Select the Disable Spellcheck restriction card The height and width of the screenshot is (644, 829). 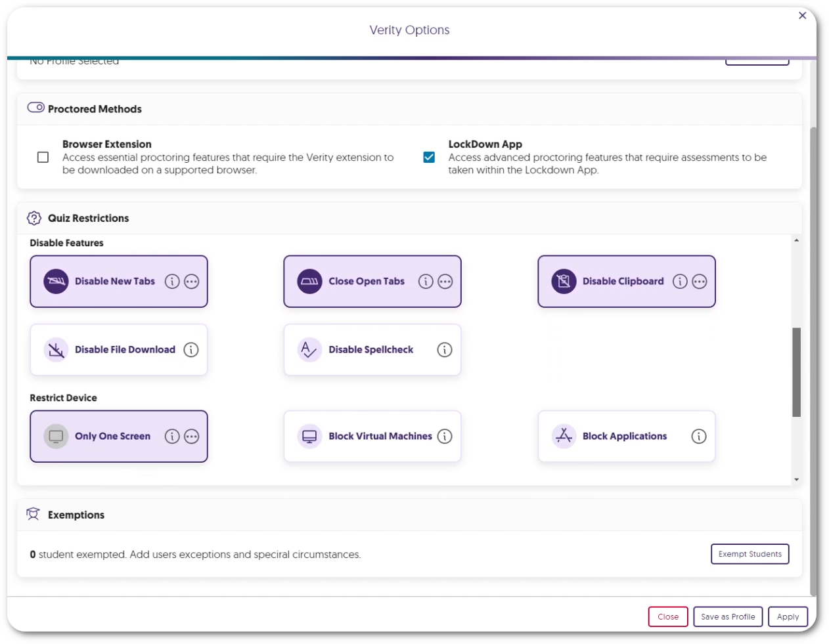[371, 350]
